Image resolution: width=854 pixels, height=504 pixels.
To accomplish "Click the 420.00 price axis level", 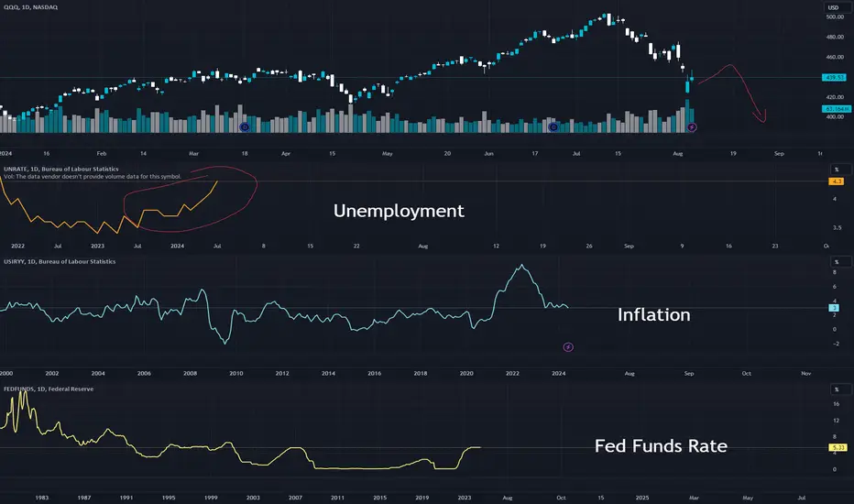I will point(835,97).
